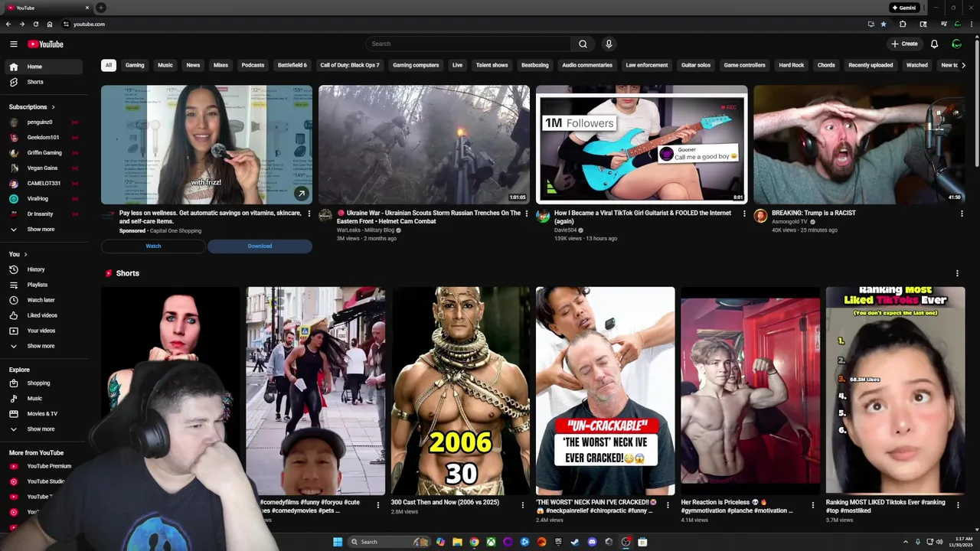
Task: Open Your videos in the sidebar
Action: click(x=44, y=331)
